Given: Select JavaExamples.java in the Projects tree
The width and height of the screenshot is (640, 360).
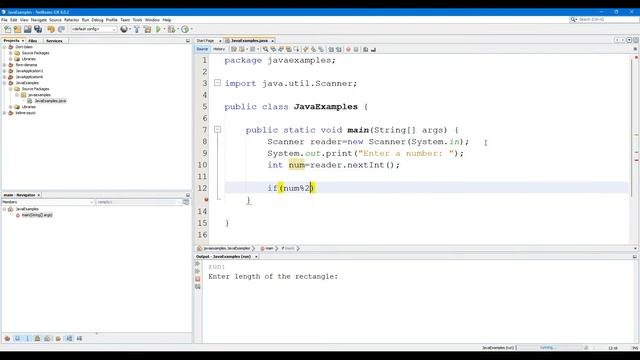Looking at the screenshot, I should click(x=50, y=100).
